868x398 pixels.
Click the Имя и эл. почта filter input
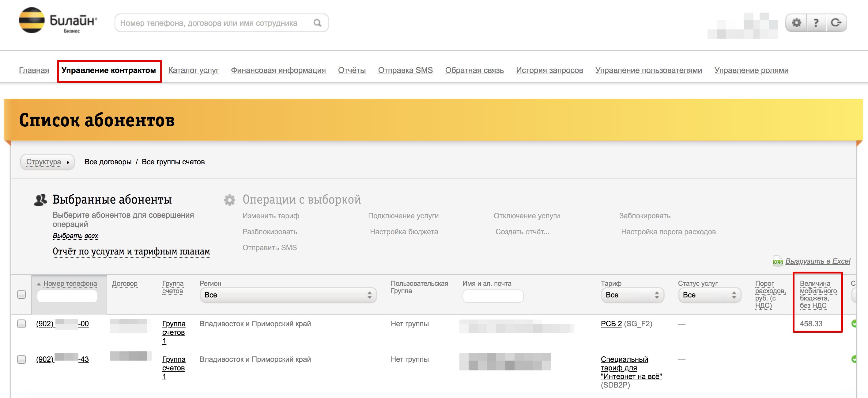493,296
